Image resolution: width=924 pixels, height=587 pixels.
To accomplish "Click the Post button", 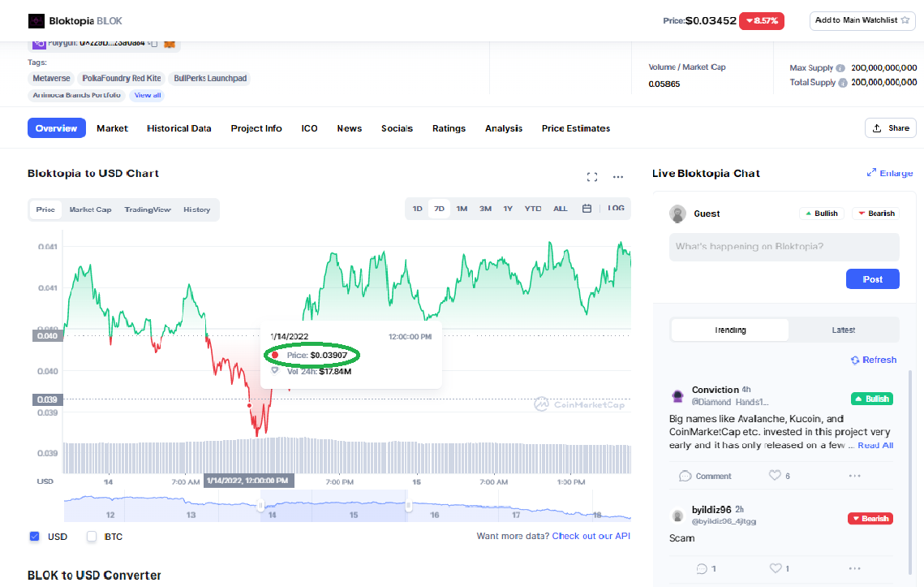I will click(x=873, y=279).
